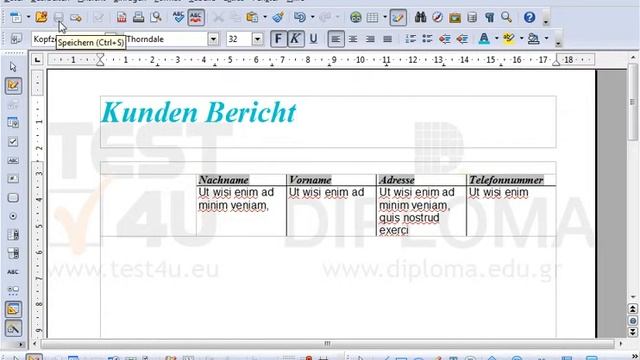Click the Zoom magnifier icon

507,17
